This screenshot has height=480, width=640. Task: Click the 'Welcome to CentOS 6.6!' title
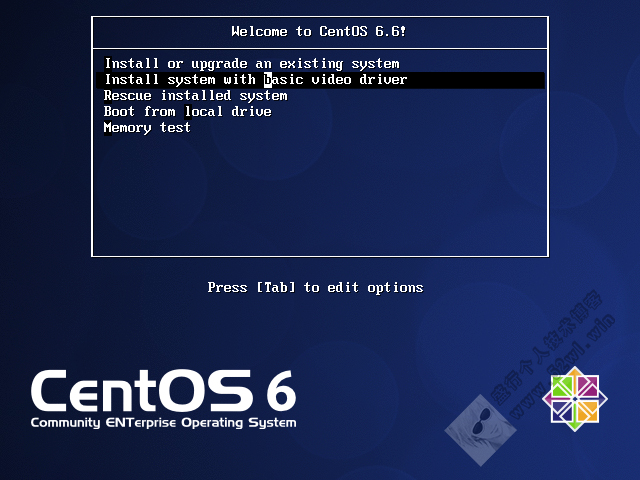coord(319,31)
